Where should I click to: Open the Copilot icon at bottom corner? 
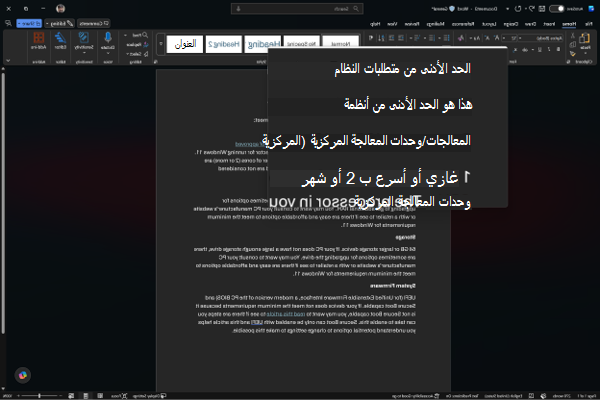click(x=23, y=375)
